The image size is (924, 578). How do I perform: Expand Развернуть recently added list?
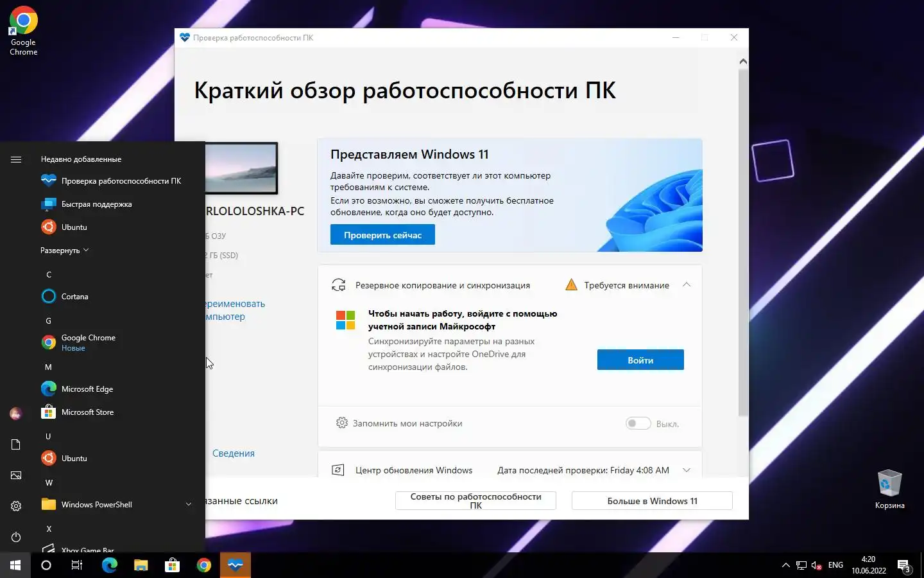[64, 250]
